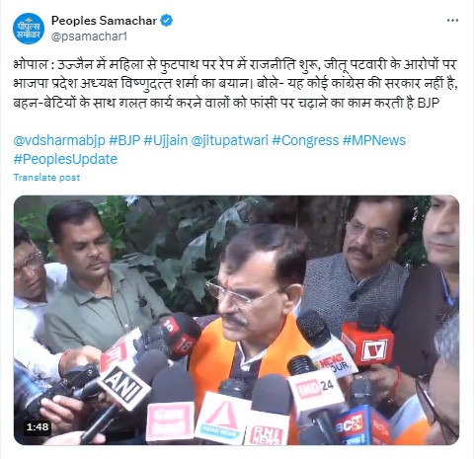Viewport: 476px width, 459px height.
Task: Play the embedded press interview video
Action: 236,320
